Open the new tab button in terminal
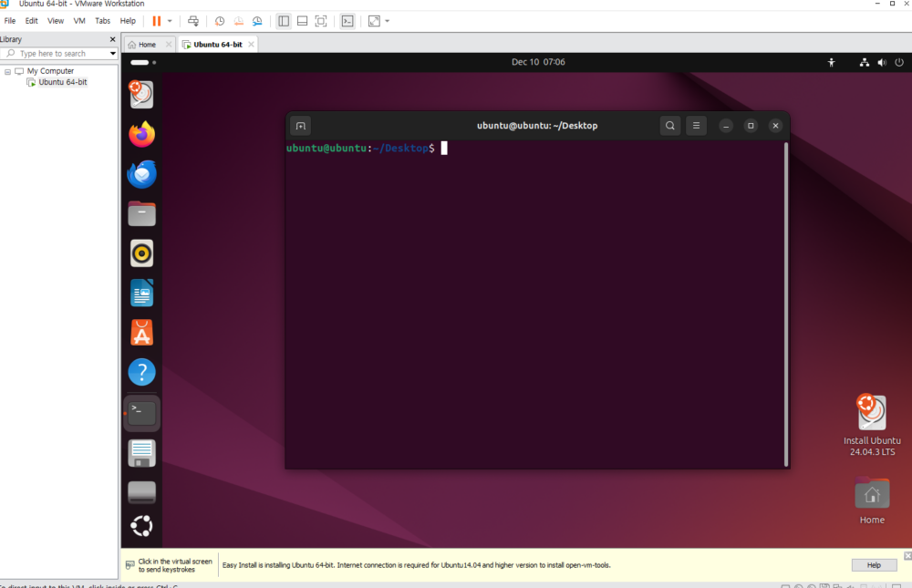912x588 pixels. click(301, 126)
